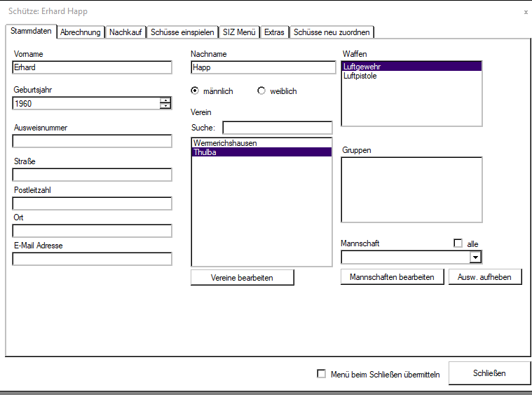Click the Verein Suche input field
Image resolution: width=532 pixels, height=395 pixels.
pyautogui.click(x=277, y=128)
